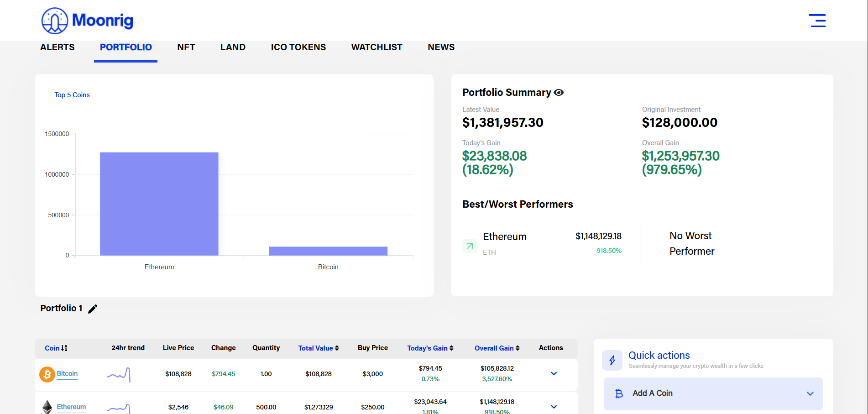The height and width of the screenshot is (414, 868).
Task: Click the Moonrig logo
Action: [x=87, y=21]
